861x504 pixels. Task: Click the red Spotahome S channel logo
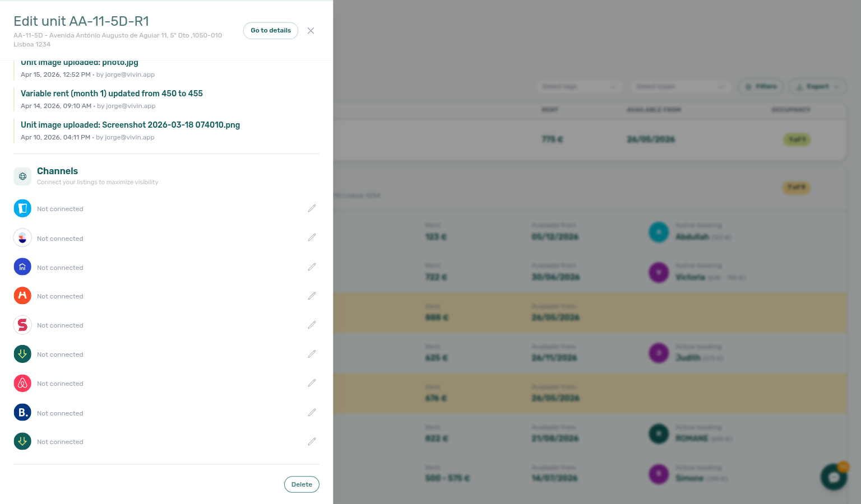pos(22,325)
